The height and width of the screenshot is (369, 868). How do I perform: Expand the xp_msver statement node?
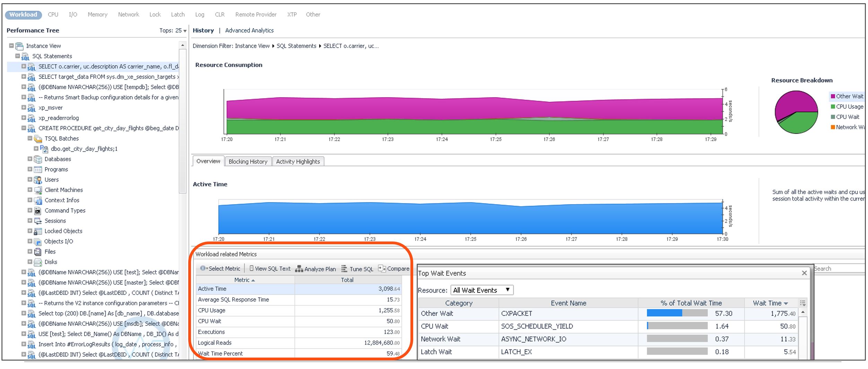click(24, 107)
